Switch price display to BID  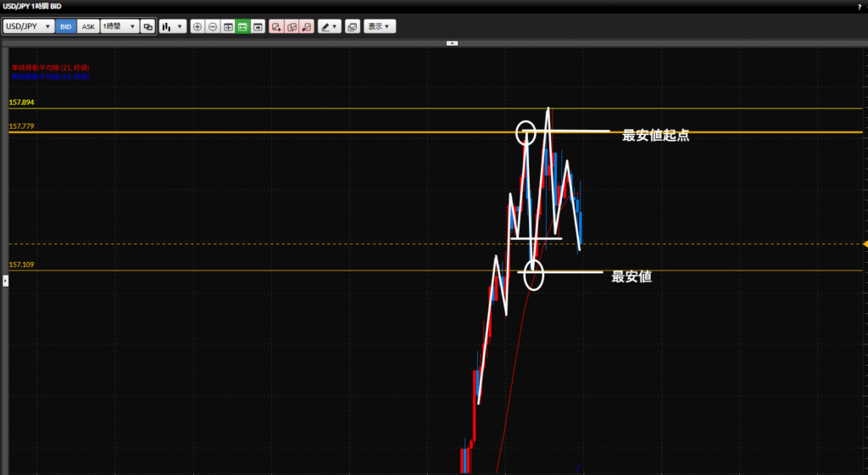point(66,26)
